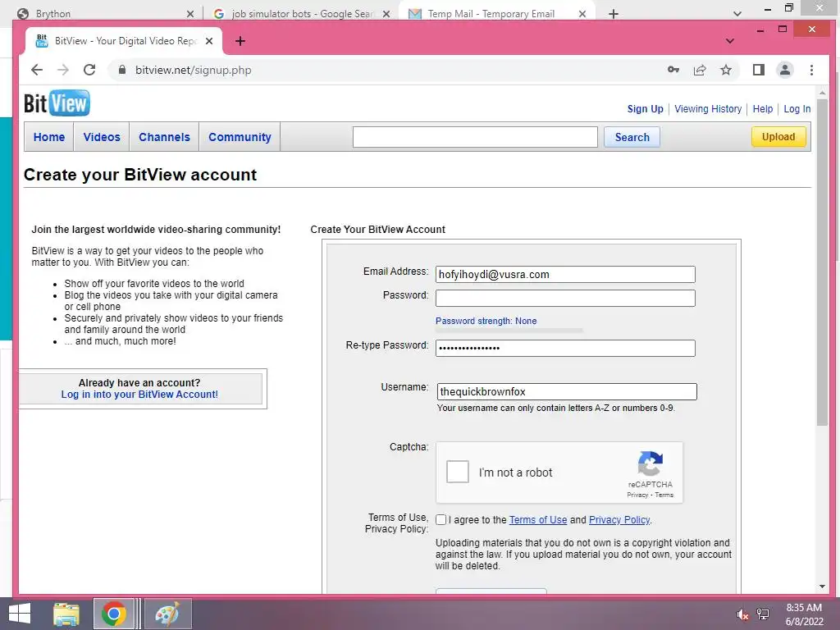This screenshot has height=630, width=840.
Task: Click the yellow Upload button
Action: (778, 137)
